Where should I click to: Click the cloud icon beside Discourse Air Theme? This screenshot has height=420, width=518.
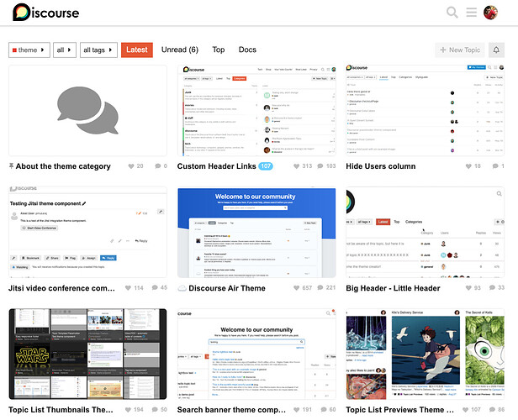182,288
